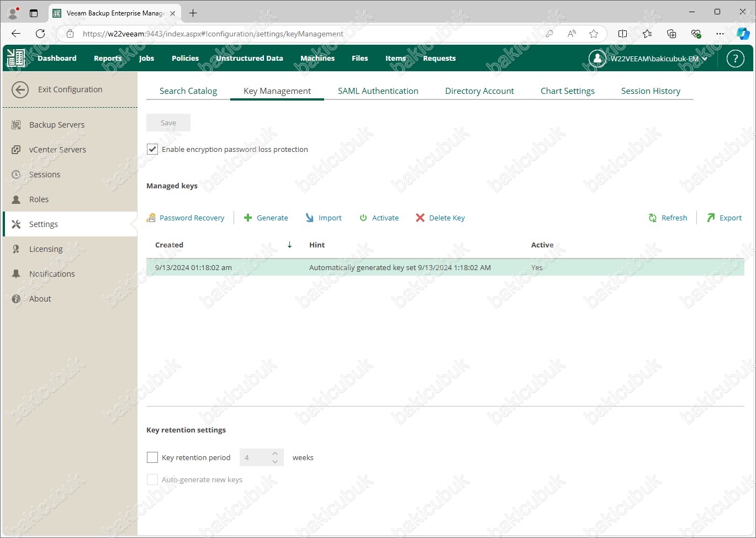Viewport: 756px width, 538px height.
Task: Click the Notifications bell icon
Action: (17, 274)
